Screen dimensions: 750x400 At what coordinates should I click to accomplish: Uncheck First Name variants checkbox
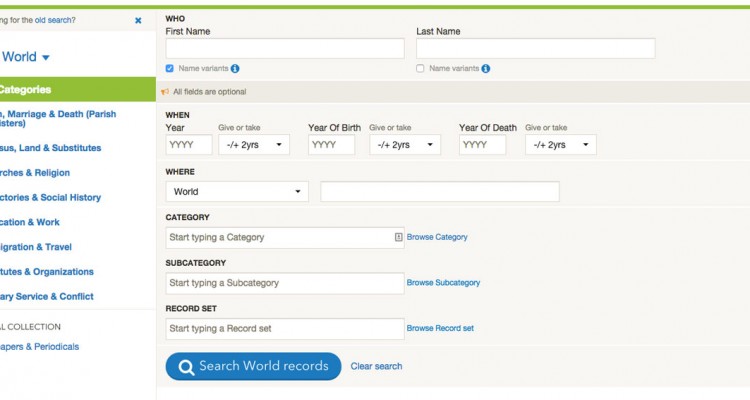tap(170, 69)
